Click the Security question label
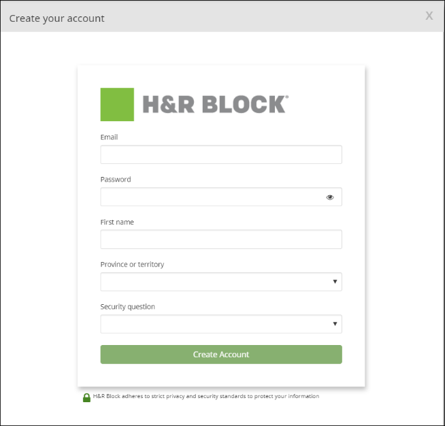Image resolution: width=445 pixels, height=426 pixels. 128,307
